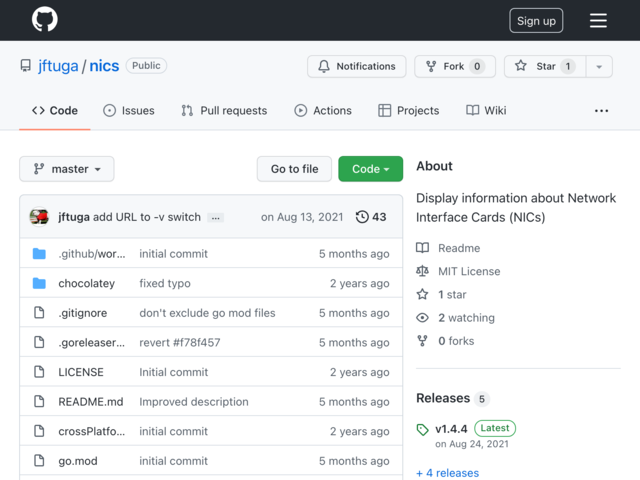Click the '0 forks' link

[445, 341]
